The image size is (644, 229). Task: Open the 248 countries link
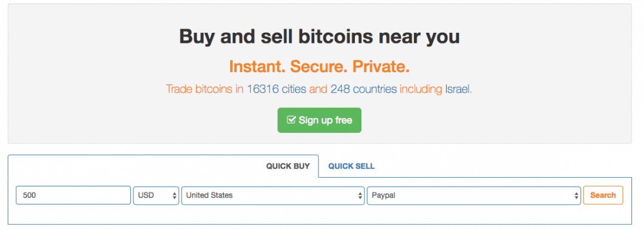pyautogui.click(x=364, y=89)
